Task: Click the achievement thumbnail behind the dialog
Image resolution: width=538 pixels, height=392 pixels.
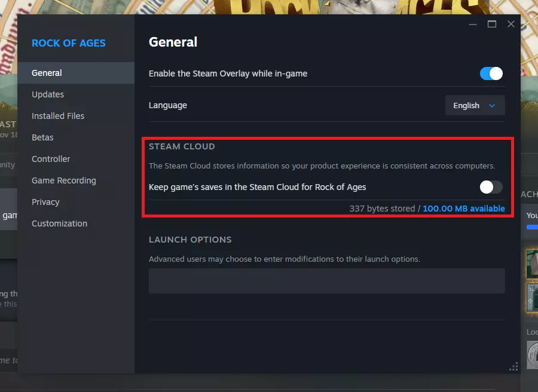Action: (x=531, y=264)
